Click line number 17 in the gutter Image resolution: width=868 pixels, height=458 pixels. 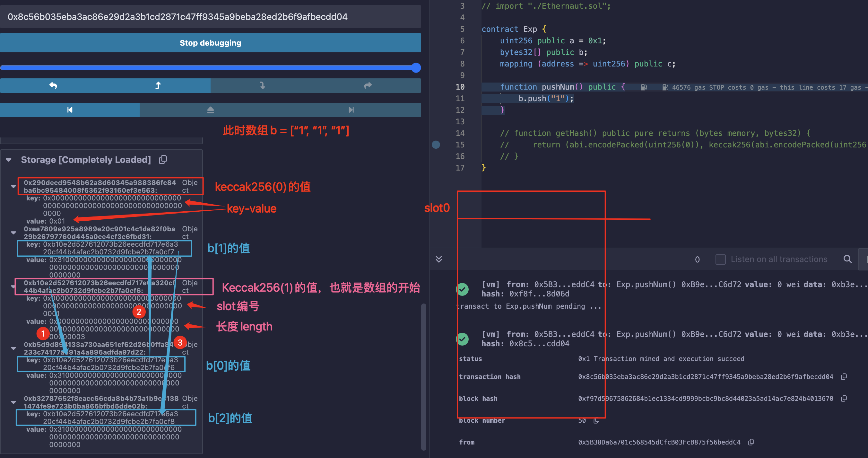click(x=460, y=168)
